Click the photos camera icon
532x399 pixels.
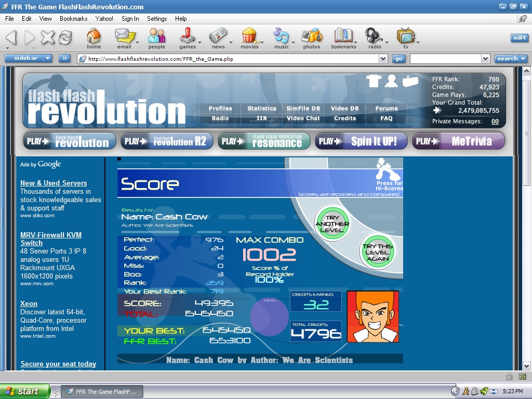(x=312, y=36)
